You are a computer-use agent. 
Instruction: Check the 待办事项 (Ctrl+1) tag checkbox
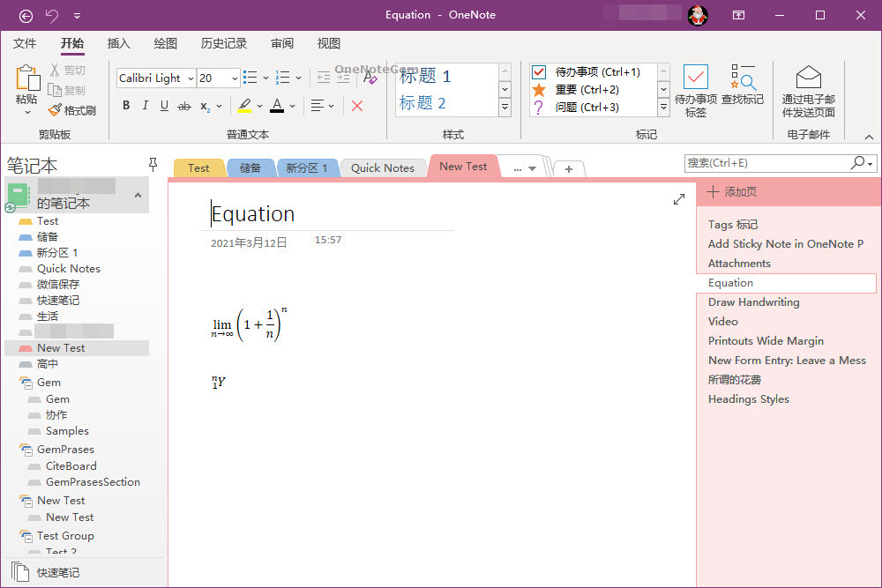pos(539,72)
